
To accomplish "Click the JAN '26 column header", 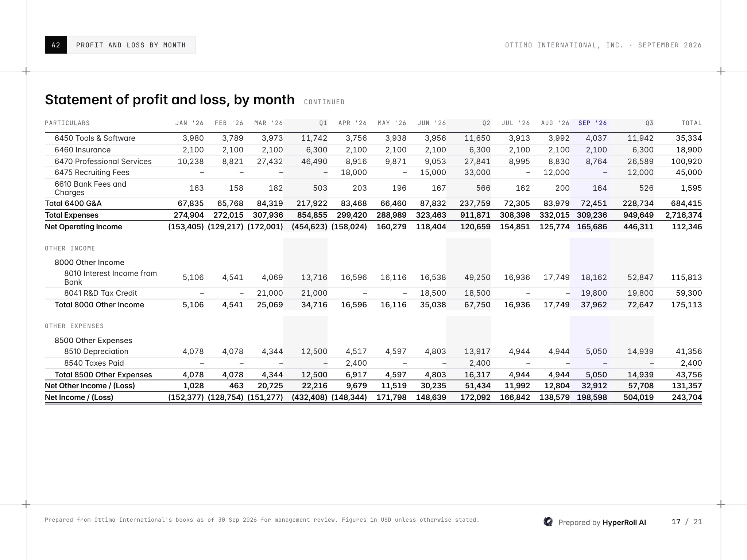I will [x=189, y=123].
